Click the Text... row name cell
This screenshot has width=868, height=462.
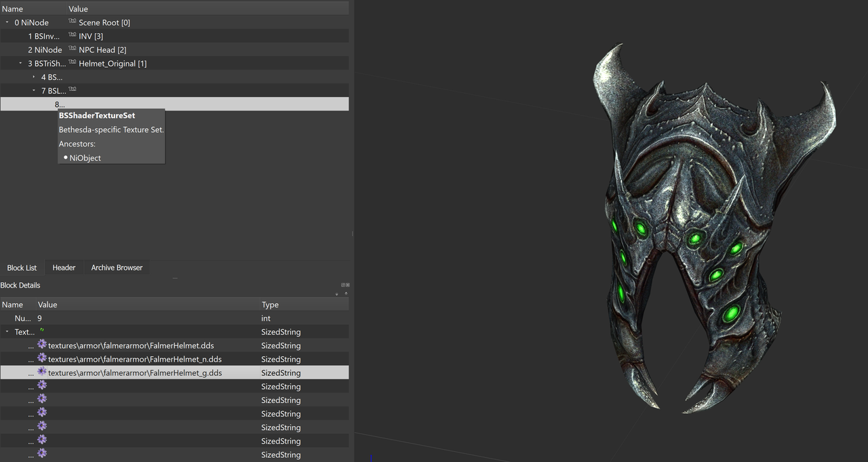[24, 332]
